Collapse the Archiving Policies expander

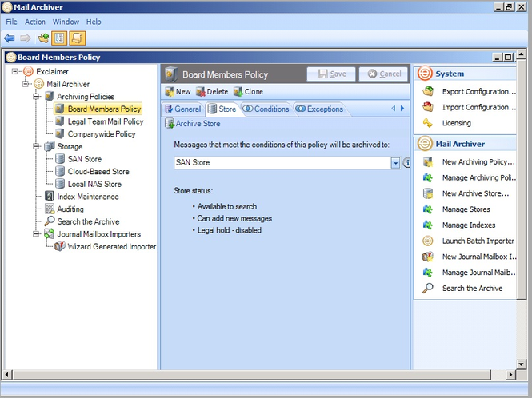tap(36, 96)
